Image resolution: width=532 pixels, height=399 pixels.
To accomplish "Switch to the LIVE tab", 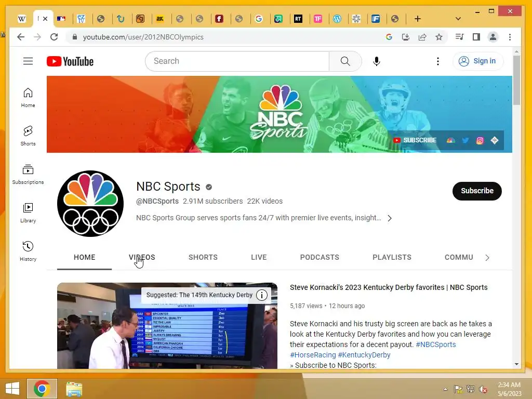I will [x=259, y=257].
